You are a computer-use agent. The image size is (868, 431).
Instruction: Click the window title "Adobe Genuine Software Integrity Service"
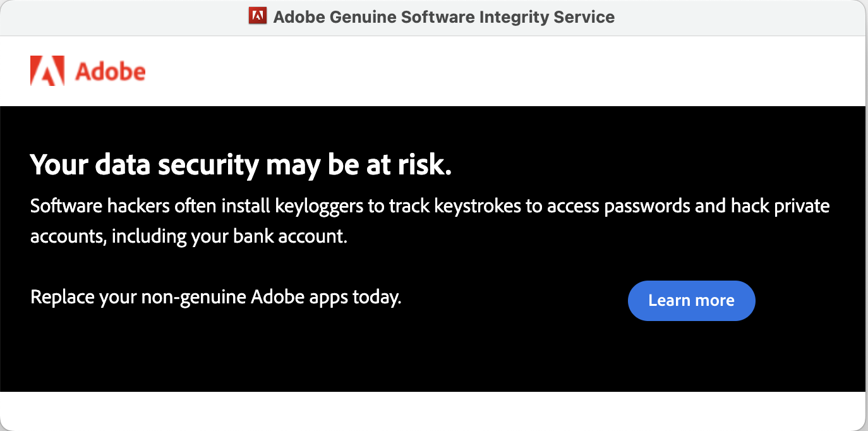pyautogui.click(x=443, y=17)
